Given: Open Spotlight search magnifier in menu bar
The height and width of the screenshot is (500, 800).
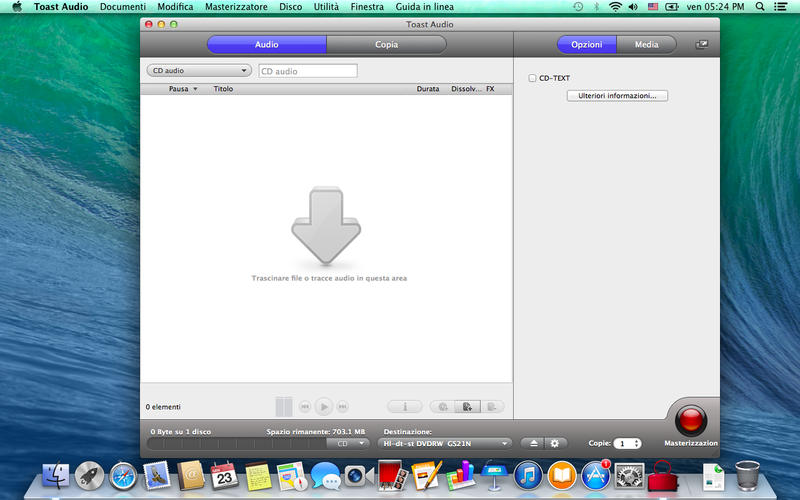Looking at the screenshot, I should (x=760, y=7).
